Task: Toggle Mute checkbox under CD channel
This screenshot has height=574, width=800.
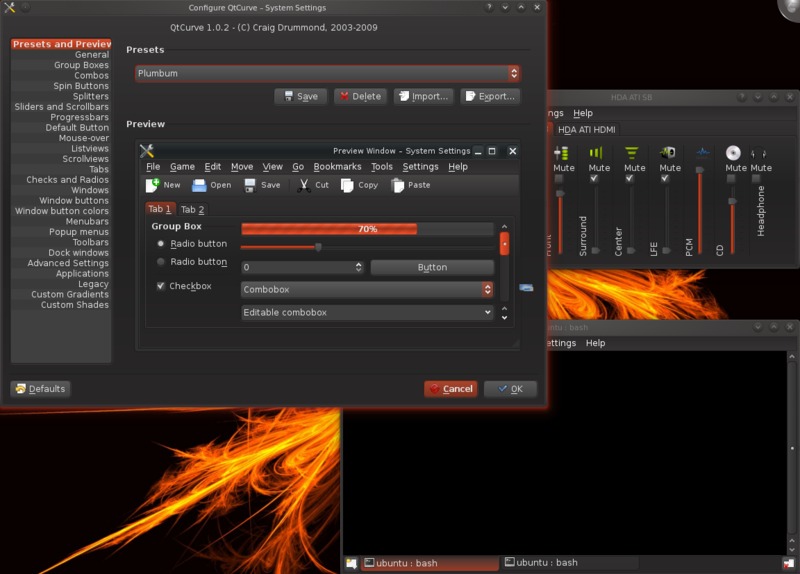Action: (731, 179)
